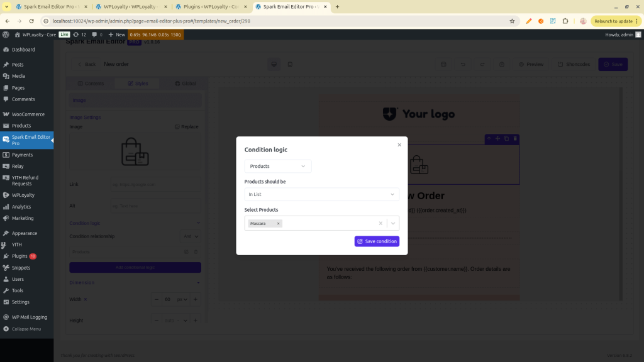Image resolution: width=644 pixels, height=362 pixels.
Task: Click the editor Save button
Action: (613, 65)
